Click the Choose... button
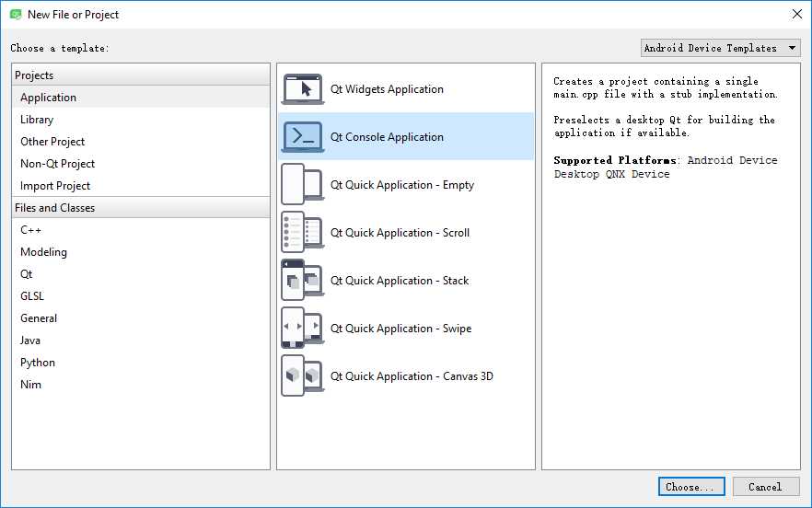Screen dimensions: 812x508 point(691,487)
